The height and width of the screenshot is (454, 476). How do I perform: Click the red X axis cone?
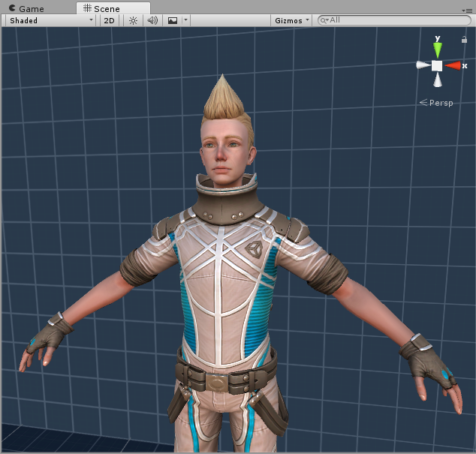click(x=453, y=65)
